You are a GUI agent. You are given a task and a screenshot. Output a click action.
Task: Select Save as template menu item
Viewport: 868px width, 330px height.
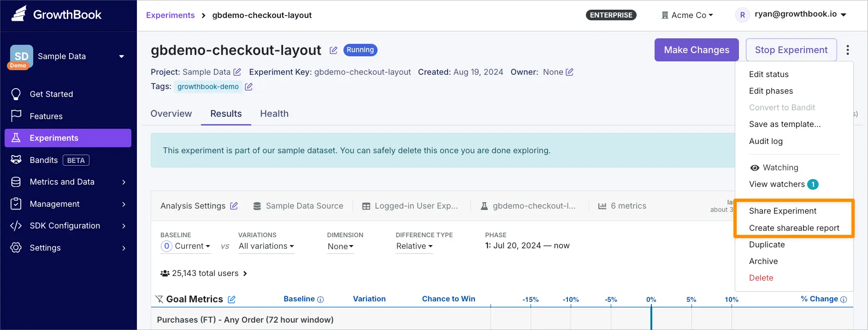point(785,124)
